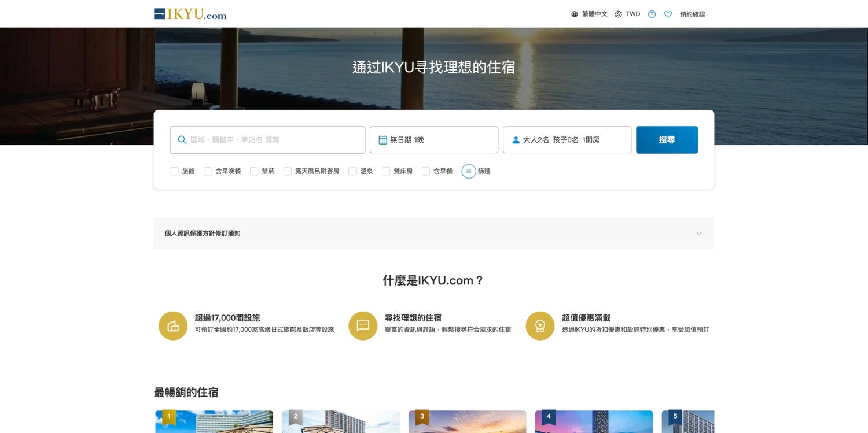Image resolution: width=868 pixels, height=433 pixels.
Task: Click the rank 3 badge on third hotel
Action: coord(422,417)
